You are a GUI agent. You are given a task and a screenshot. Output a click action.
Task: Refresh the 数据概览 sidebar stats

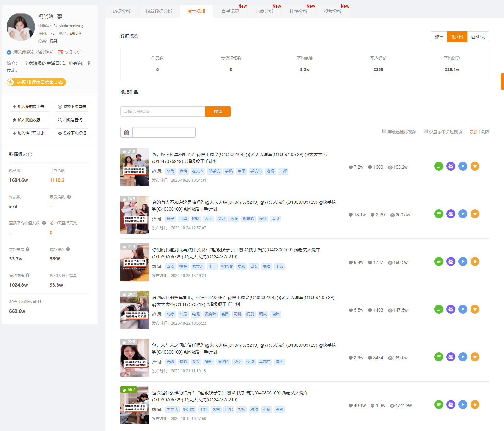pyautogui.click(x=30, y=154)
